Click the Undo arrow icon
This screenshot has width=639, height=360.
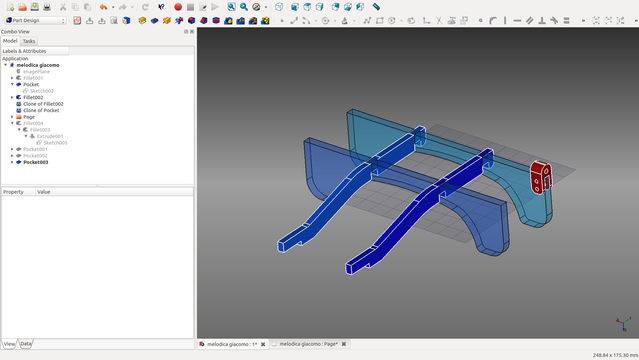click(104, 7)
